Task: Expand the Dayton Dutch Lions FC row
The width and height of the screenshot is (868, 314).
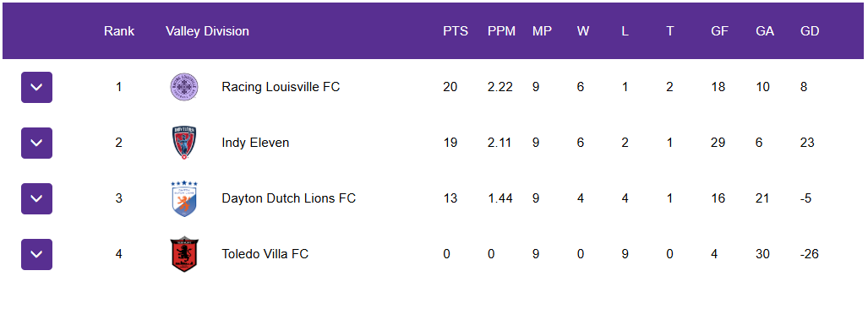Action: 36,198
